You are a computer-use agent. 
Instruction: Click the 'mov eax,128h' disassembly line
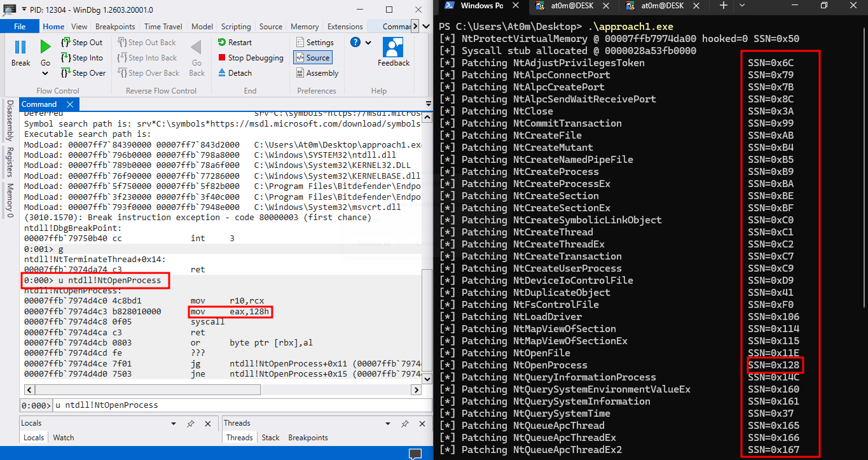pyautogui.click(x=230, y=312)
